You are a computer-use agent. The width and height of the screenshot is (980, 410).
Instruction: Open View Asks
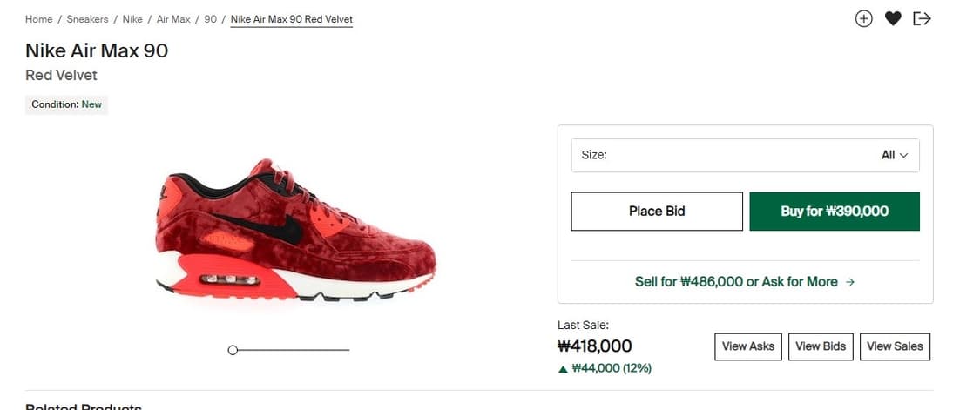[748, 346]
